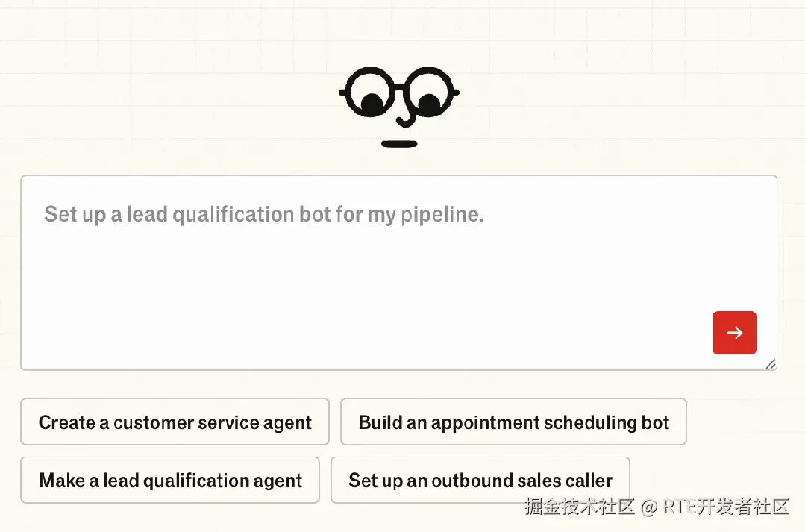Image resolution: width=805 pixels, height=532 pixels.
Task: Pick "Make a lead qualification agent" suggestion
Action: [x=170, y=481]
